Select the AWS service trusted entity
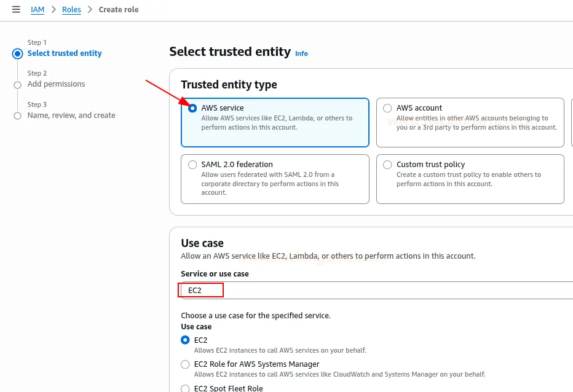Image resolution: width=573 pixels, height=392 pixels. click(x=192, y=108)
